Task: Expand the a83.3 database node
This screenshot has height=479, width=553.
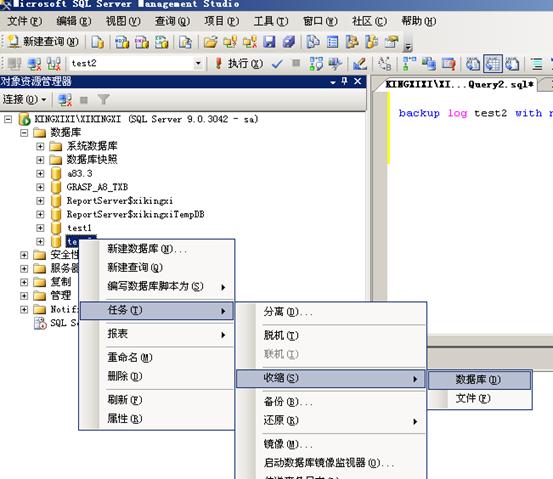Action: 40,174
